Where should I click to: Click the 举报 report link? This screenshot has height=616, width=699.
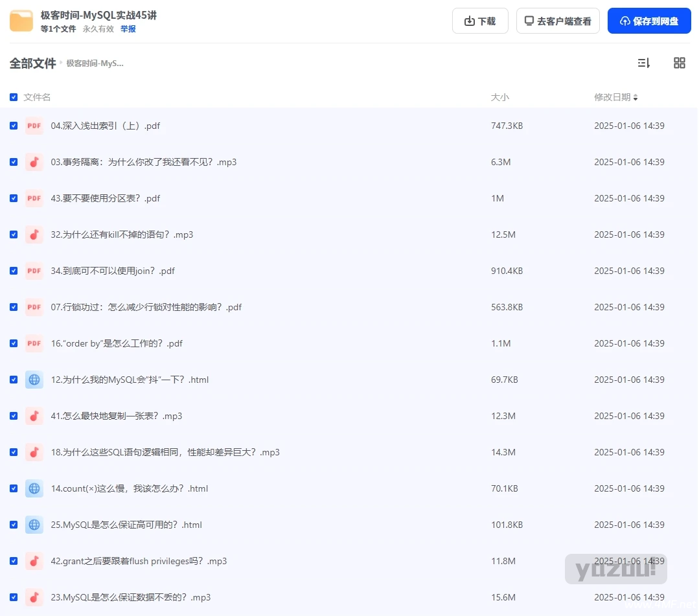[128, 29]
